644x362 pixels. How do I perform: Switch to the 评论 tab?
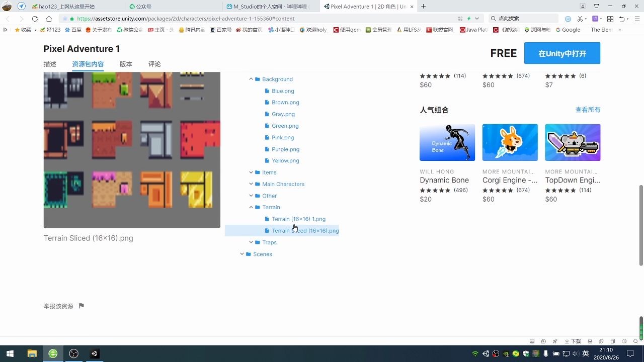coord(154,64)
